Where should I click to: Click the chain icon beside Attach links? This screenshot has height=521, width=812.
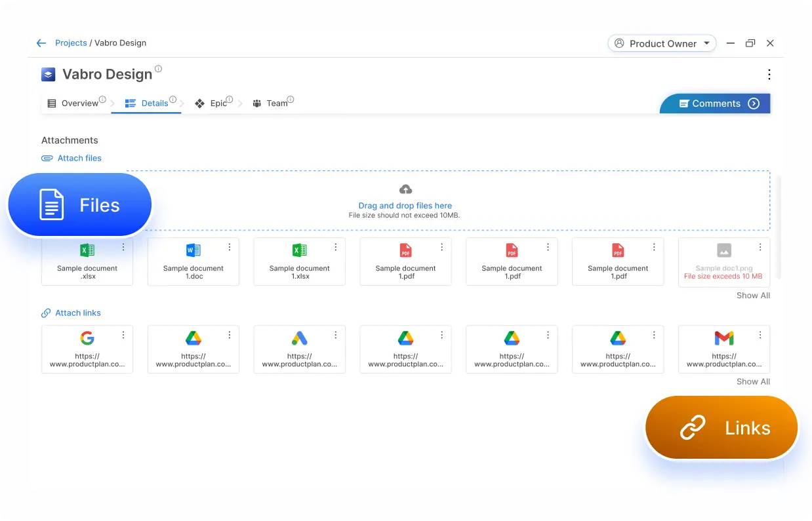tap(47, 313)
